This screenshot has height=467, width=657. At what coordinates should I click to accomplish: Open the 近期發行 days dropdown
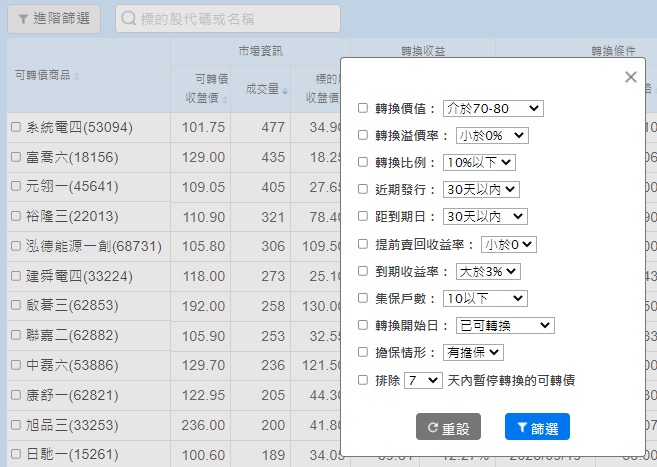pyautogui.click(x=484, y=189)
